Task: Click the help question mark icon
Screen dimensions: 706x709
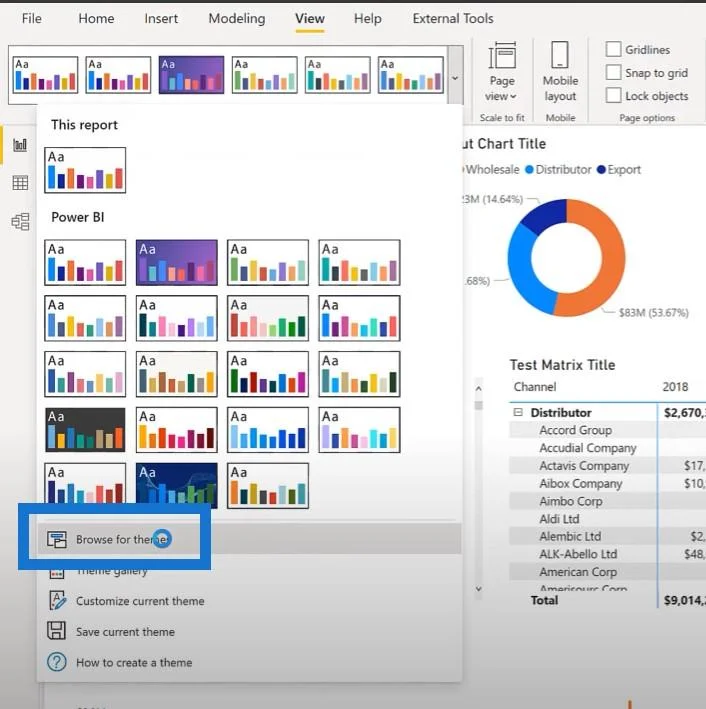Action: tap(57, 662)
